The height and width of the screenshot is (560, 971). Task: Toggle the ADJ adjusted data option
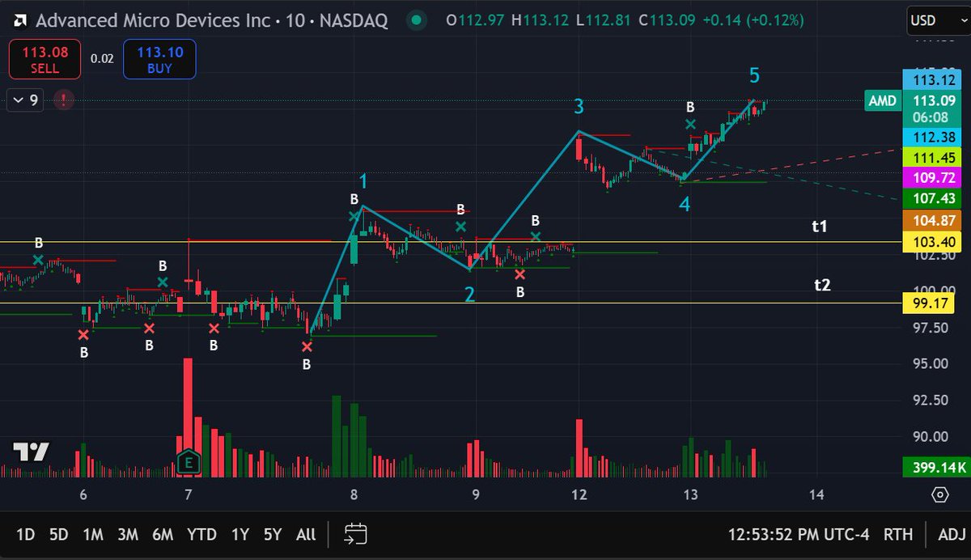[952, 534]
